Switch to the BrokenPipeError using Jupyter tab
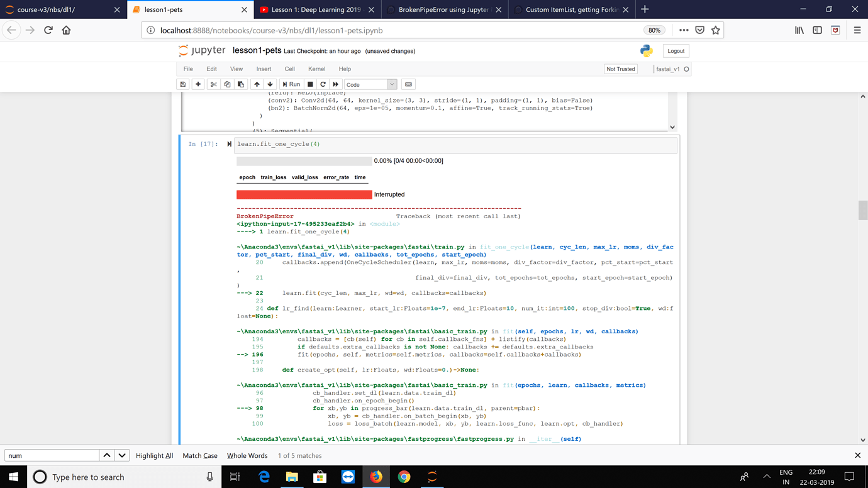The image size is (868, 488). 444,9
